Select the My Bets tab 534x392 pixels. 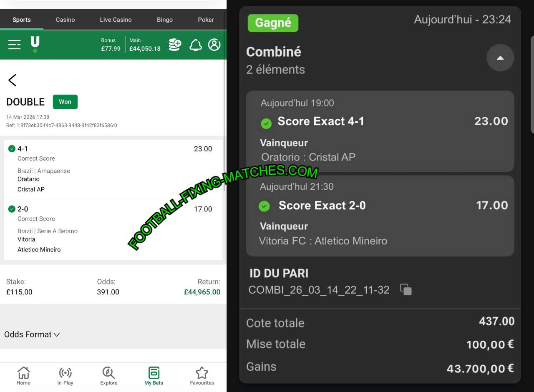[154, 375]
